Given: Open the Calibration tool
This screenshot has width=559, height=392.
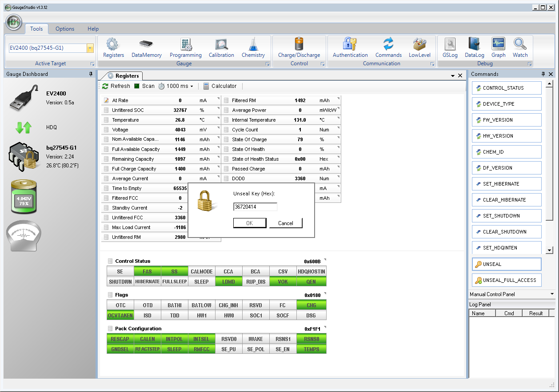Looking at the screenshot, I should coord(221,48).
